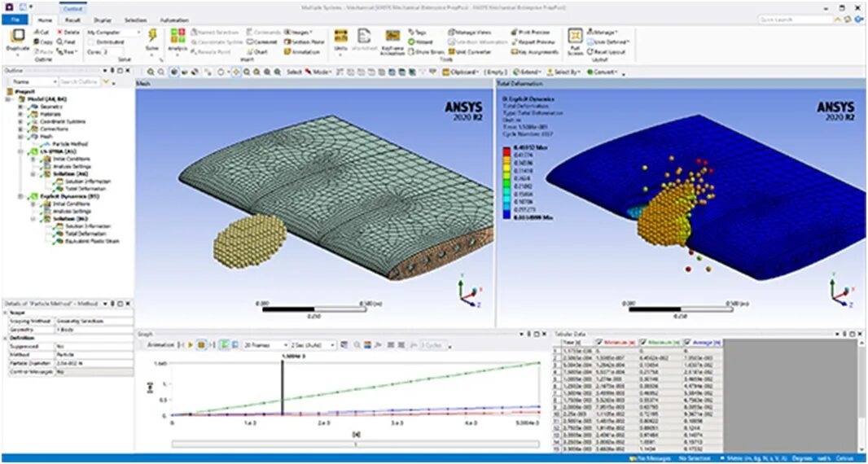
Task: Collapse the Explicit Dynamics (B5) node
Action: point(21,196)
